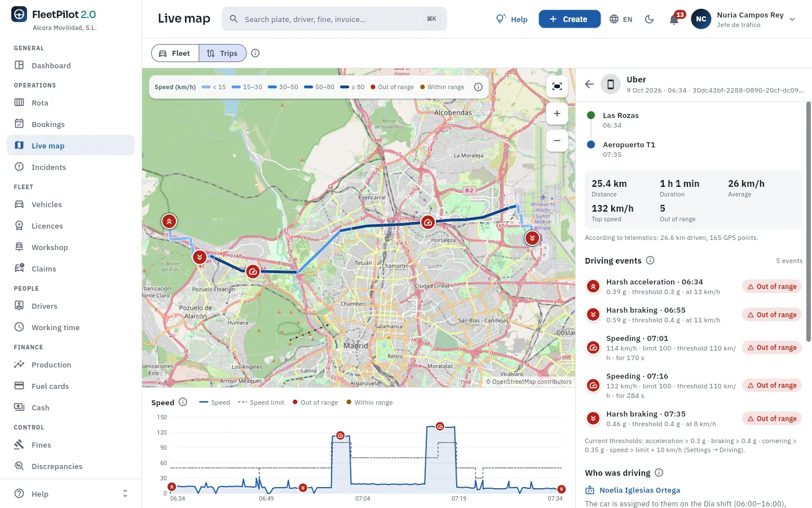Expand Nuria Campos Rey user menu
This screenshot has height=508, width=812.
[x=744, y=19]
